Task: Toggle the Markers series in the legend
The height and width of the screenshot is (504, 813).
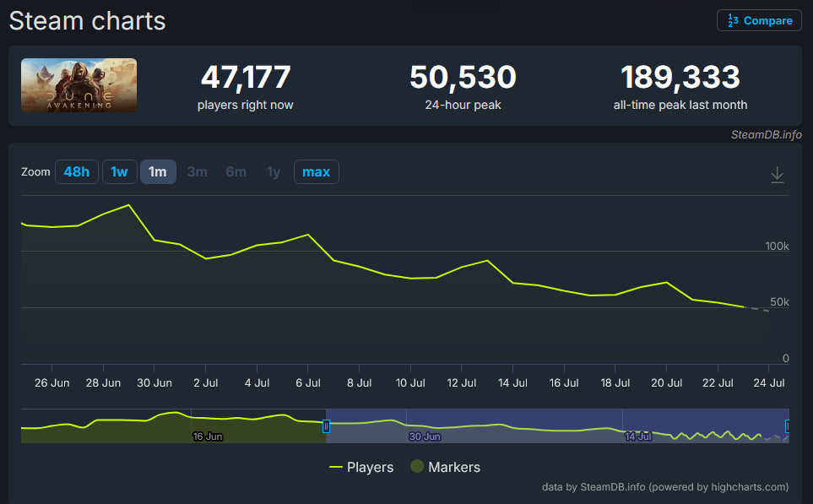Action: click(446, 467)
